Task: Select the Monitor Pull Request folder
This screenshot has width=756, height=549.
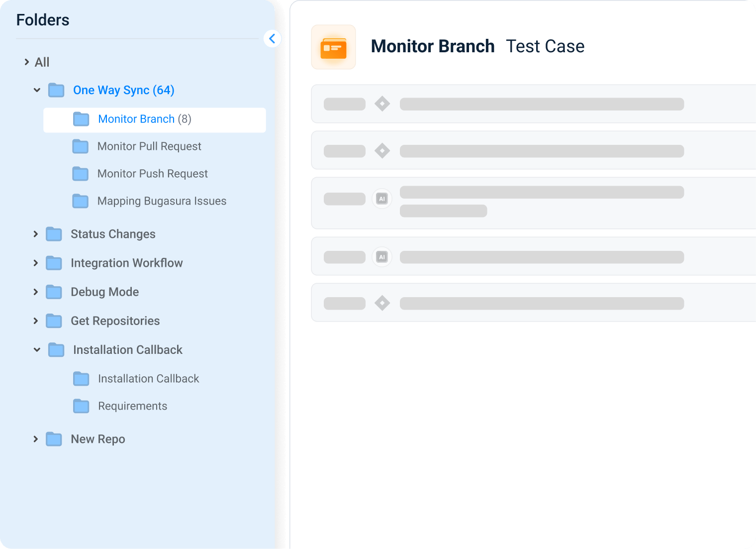Action: (149, 146)
